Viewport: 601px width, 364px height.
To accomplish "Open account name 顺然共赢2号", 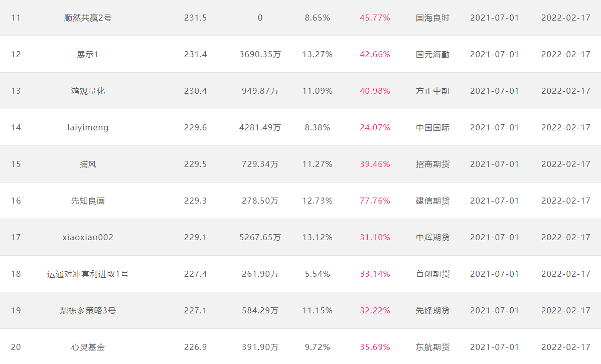I will click(88, 18).
